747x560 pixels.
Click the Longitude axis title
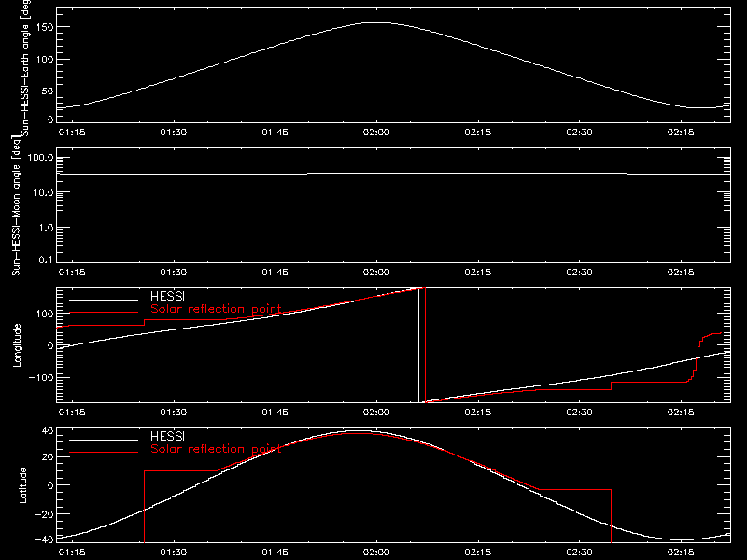tap(17, 345)
